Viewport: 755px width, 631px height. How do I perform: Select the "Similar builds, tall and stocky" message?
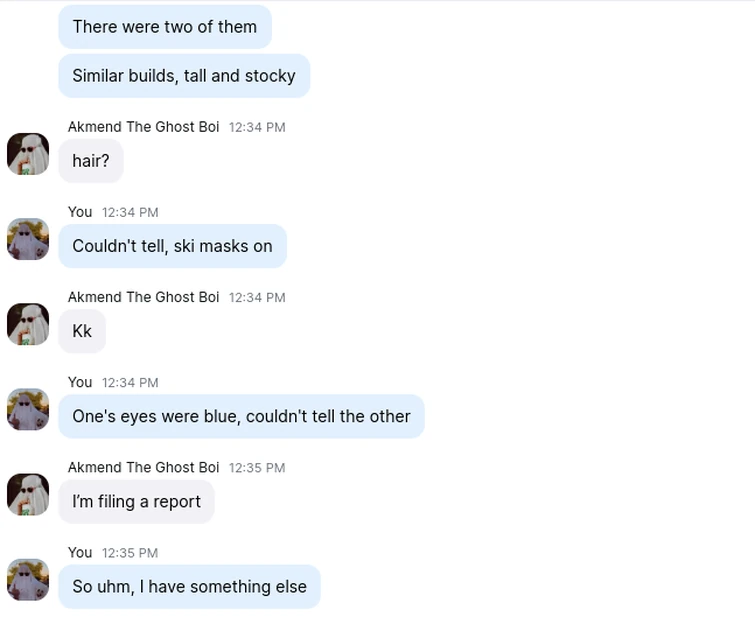(184, 76)
